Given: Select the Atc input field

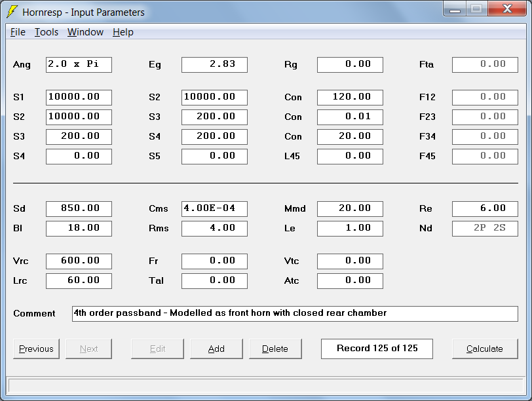Looking at the screenshot, I should tap(350, 281).
